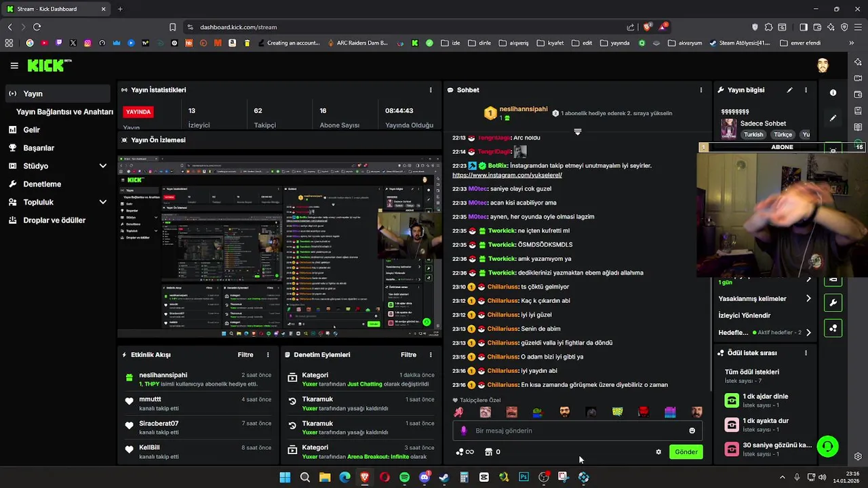
Task: Select the Turkish tag chip
Action: (x=753, y=135)
